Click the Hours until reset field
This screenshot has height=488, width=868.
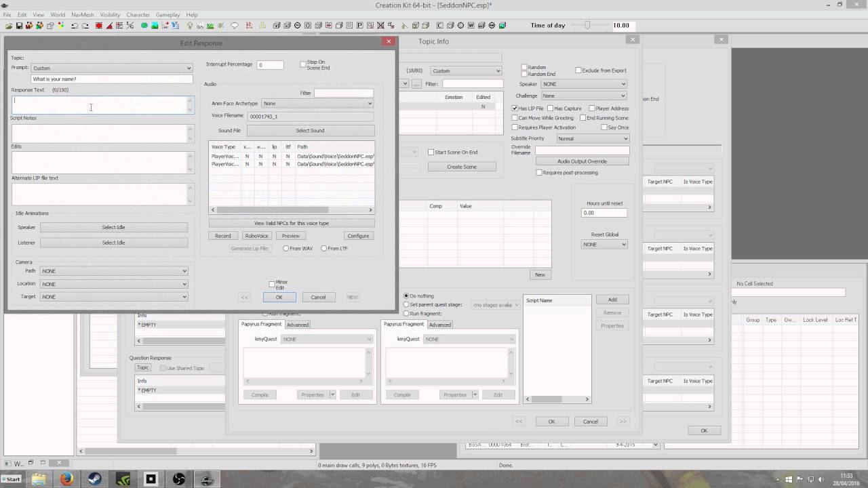[x=604, y=213]
